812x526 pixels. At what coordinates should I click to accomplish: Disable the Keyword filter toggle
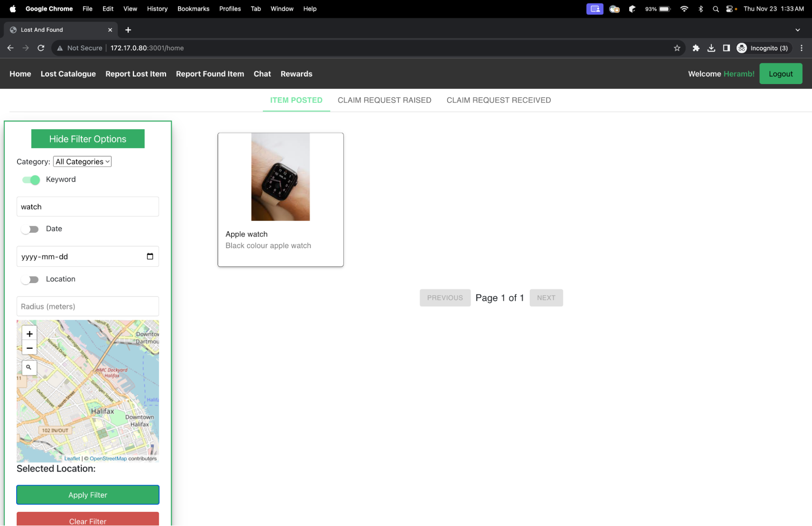click(31, 180)
